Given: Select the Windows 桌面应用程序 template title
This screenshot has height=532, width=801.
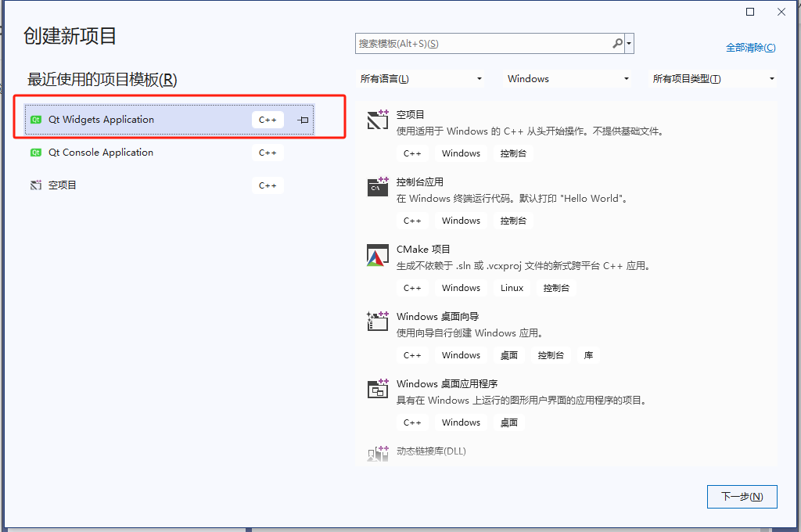Looking at the screenshot, I should (447, 384).
